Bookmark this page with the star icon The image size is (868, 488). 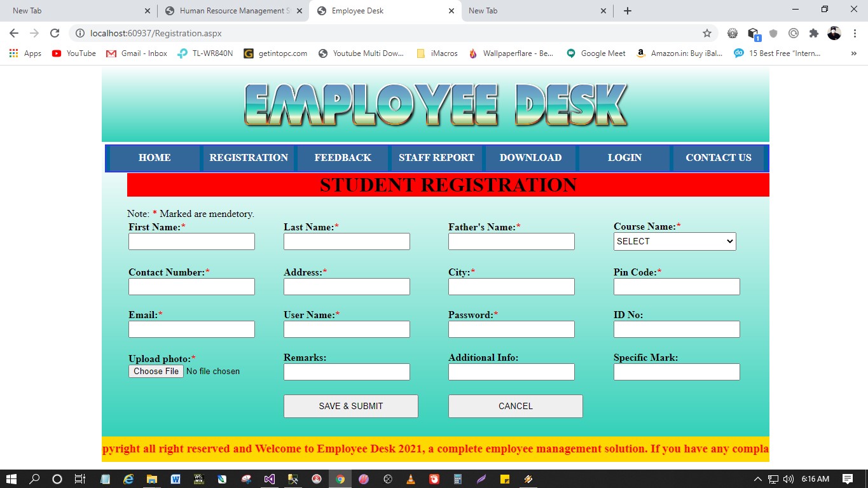pos(706,33)
